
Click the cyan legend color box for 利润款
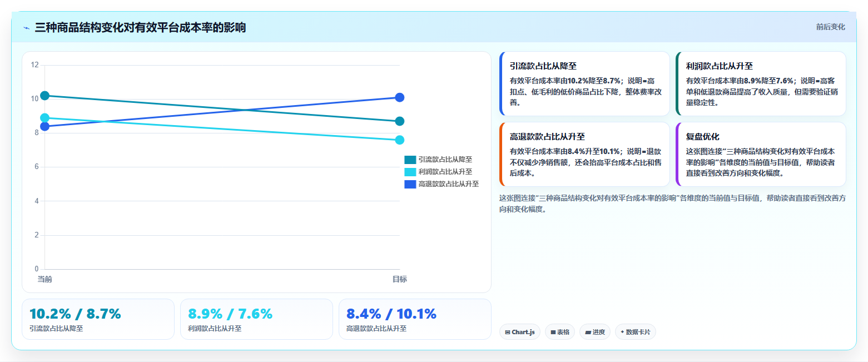click(x=410, y=172)
